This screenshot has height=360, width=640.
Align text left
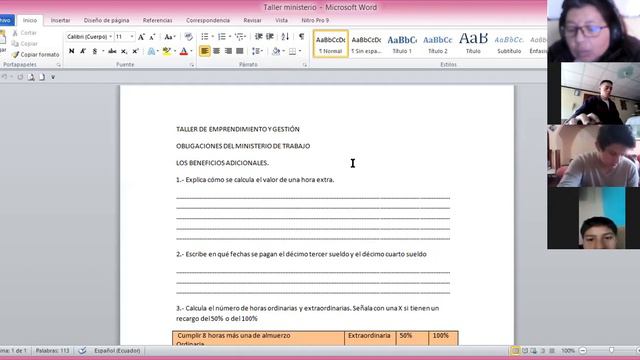205,51
